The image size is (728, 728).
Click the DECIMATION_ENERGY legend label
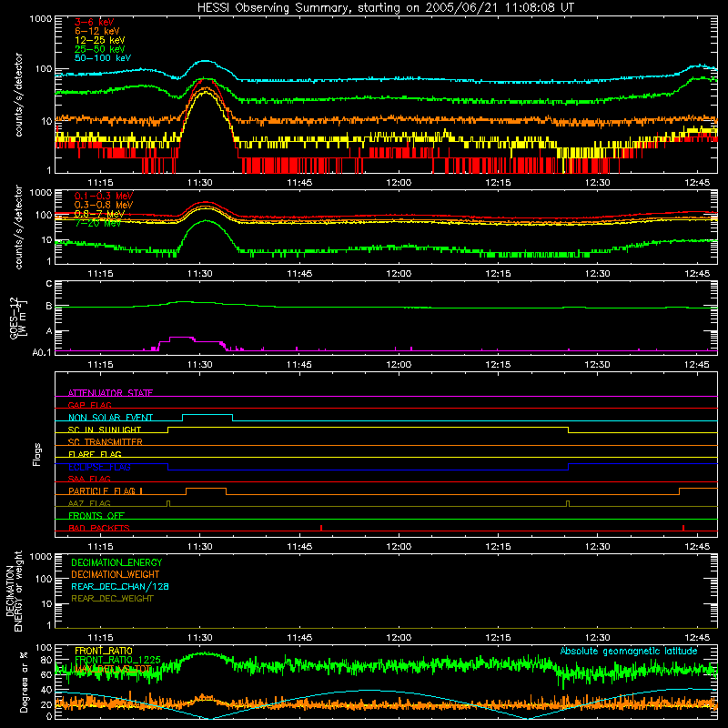116,562
